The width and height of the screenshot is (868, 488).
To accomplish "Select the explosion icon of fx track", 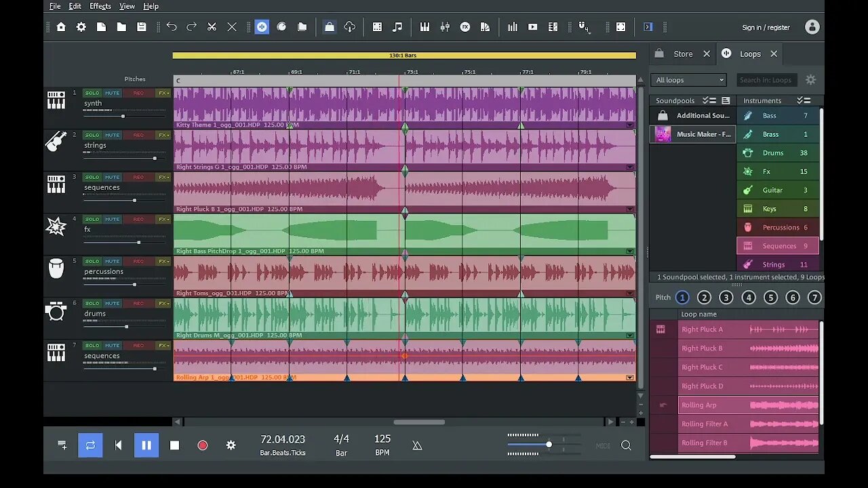I will 56,226.
